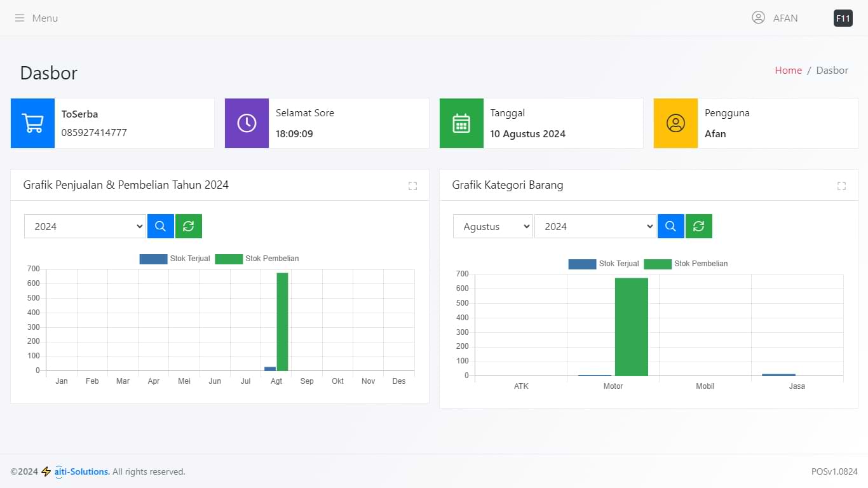Go to Home breadcrumb link
The width and height of the screenshot is (868, 488).
tap(788, 71)
